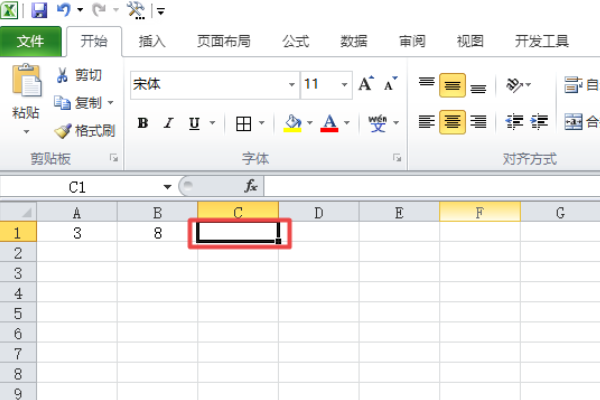This screenshot has height=400, width=600.
Task: Toggle Bold formatting
Action: click(x=143, y=123)
